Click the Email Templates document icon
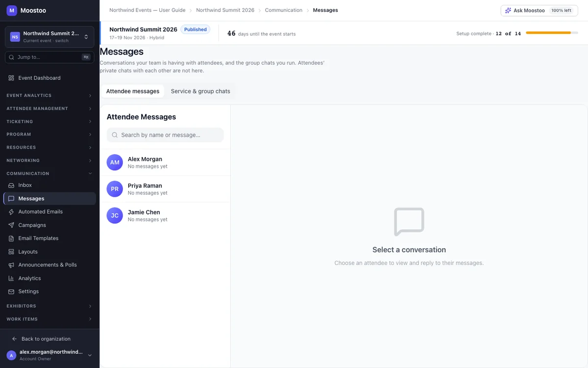This screenshot has width=588, height=368. point(11,238)
